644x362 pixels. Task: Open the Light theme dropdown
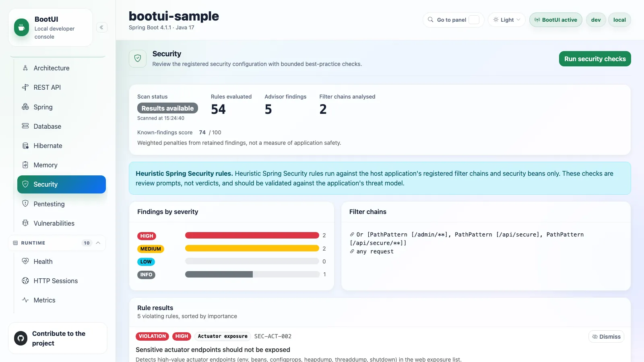[507, 20]
